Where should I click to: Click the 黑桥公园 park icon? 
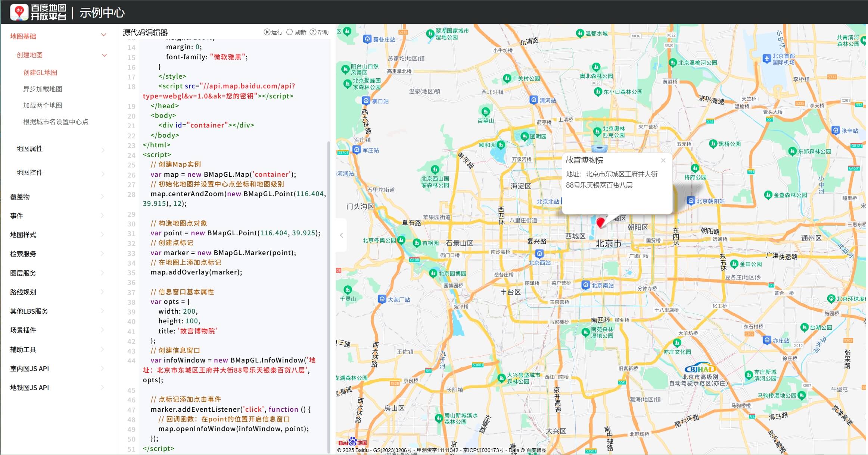click(713, 144)
